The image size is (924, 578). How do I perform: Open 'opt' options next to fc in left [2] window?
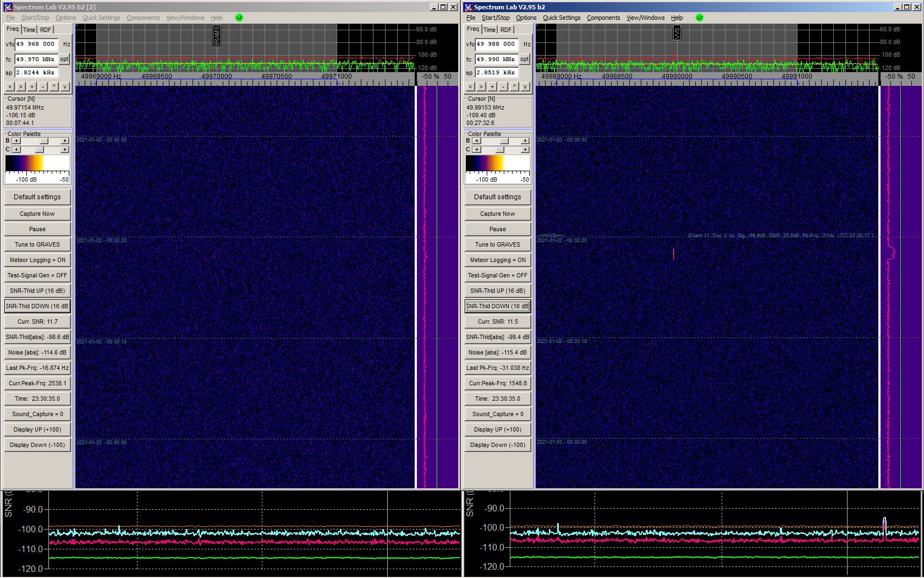pos(64,59)
